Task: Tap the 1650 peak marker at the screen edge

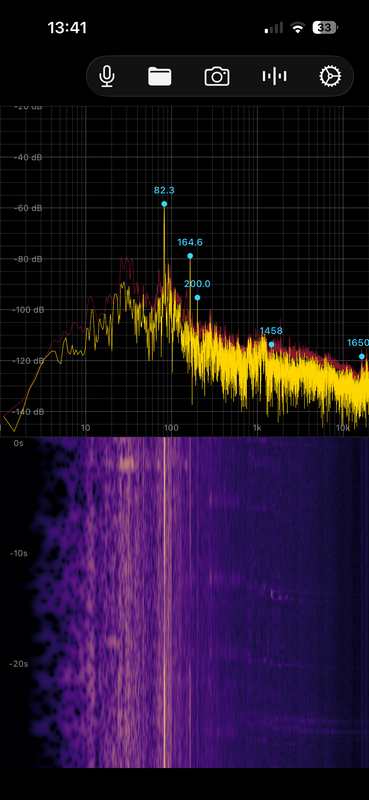Action: point(361,356)
